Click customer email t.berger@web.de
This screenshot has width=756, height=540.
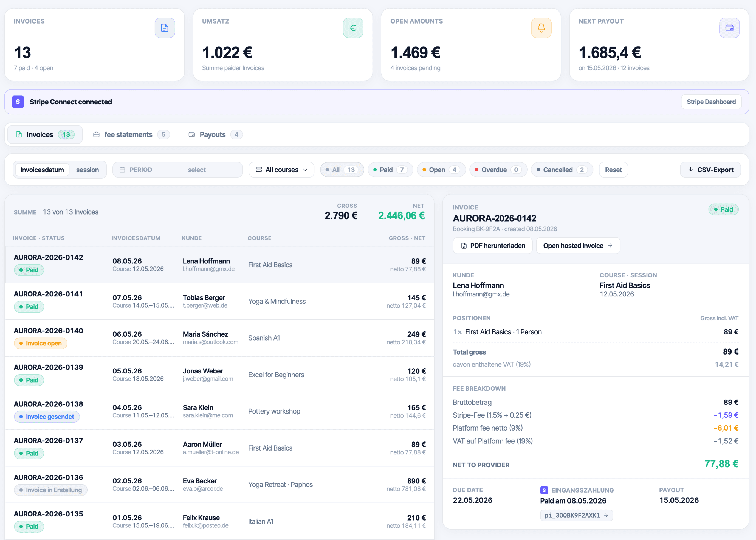point(205,306)
